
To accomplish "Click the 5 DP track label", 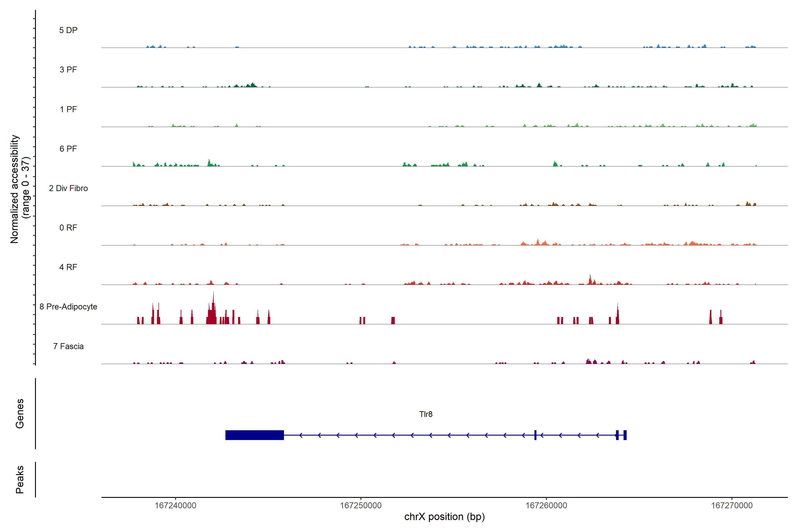I will click(68, 30).
